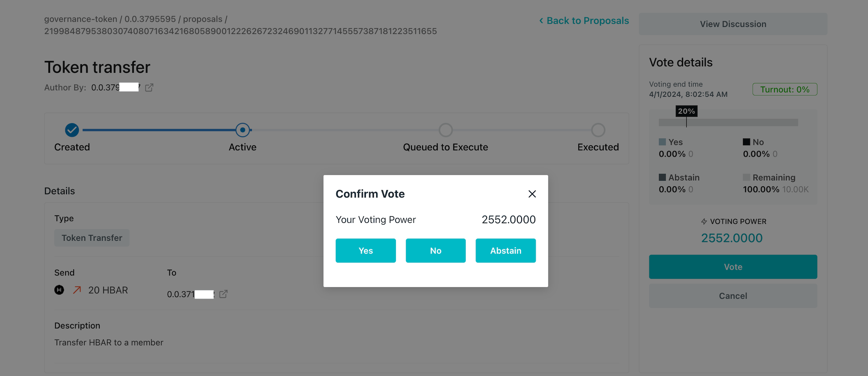Open author account external link icon
Viewport: 868px width, 376px height.
pos(149,87)
